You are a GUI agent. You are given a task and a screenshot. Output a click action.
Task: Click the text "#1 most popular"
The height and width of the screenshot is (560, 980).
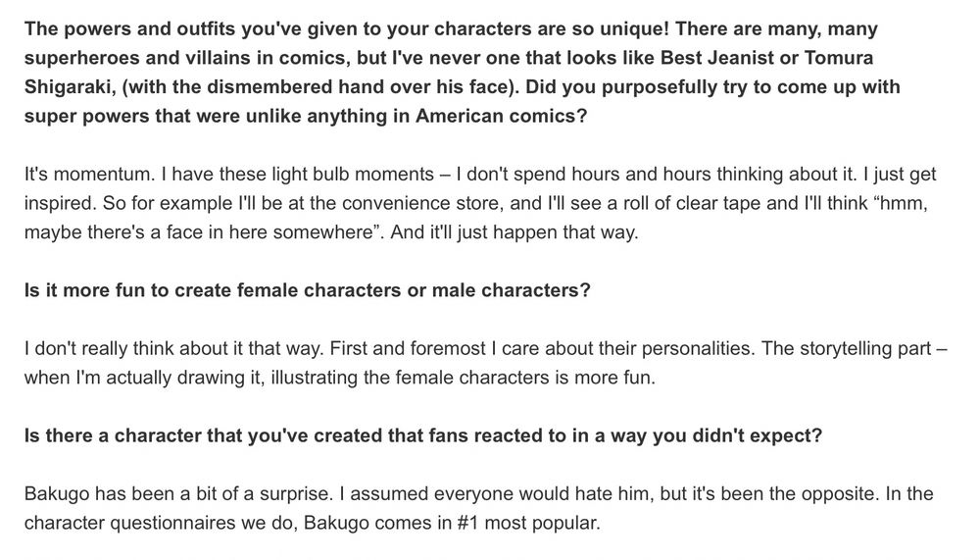(x=527, y=523)
